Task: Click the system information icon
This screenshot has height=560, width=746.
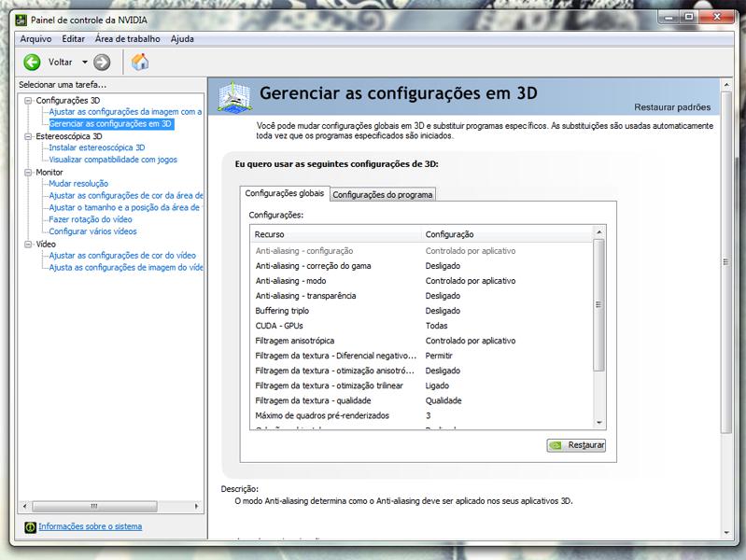Action: [31, 526]
